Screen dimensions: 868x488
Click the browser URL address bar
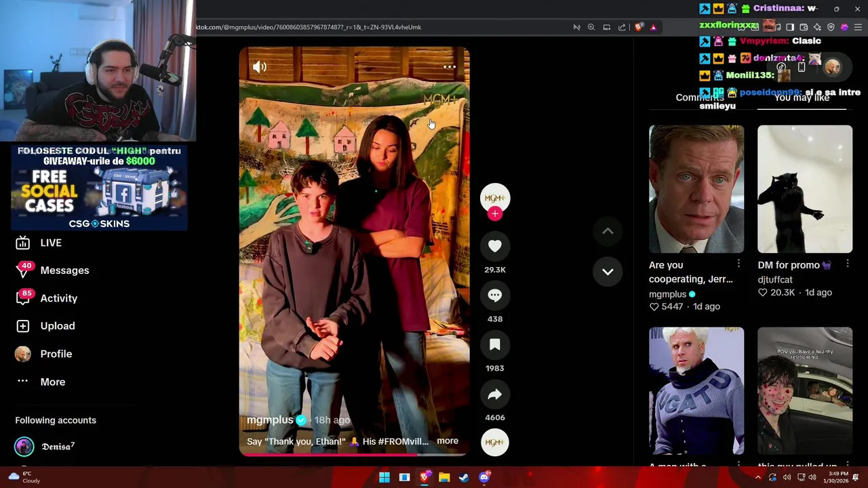(380, 27)
